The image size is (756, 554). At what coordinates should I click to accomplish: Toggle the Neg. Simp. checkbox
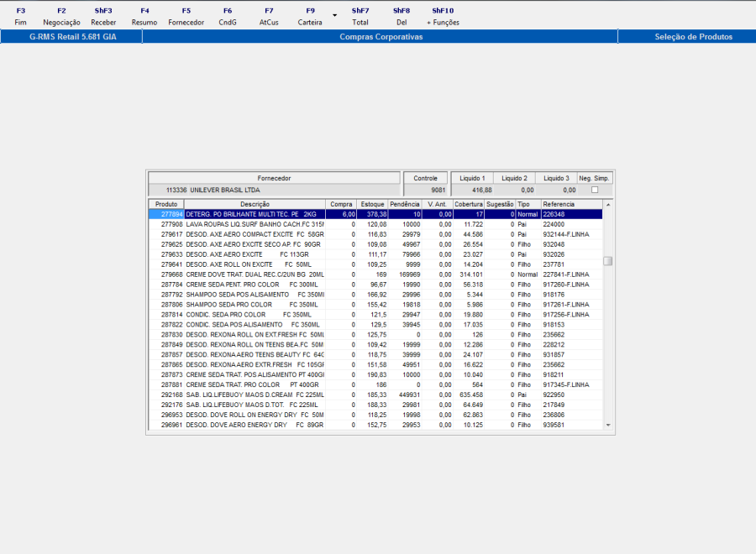click(x=595, y=190)
